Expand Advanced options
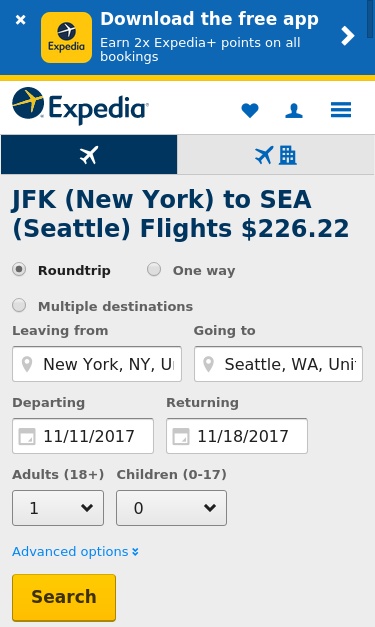The image size is (375, 627). pos(76,552)
